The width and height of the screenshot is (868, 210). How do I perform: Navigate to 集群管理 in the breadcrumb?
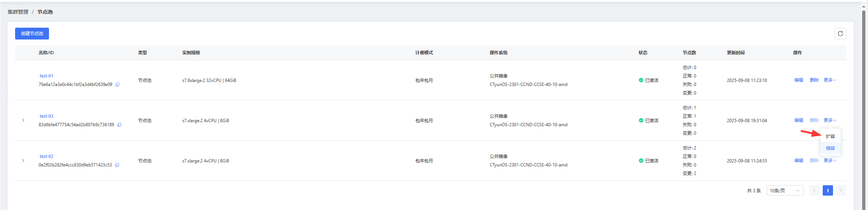(x=18, y=12)
